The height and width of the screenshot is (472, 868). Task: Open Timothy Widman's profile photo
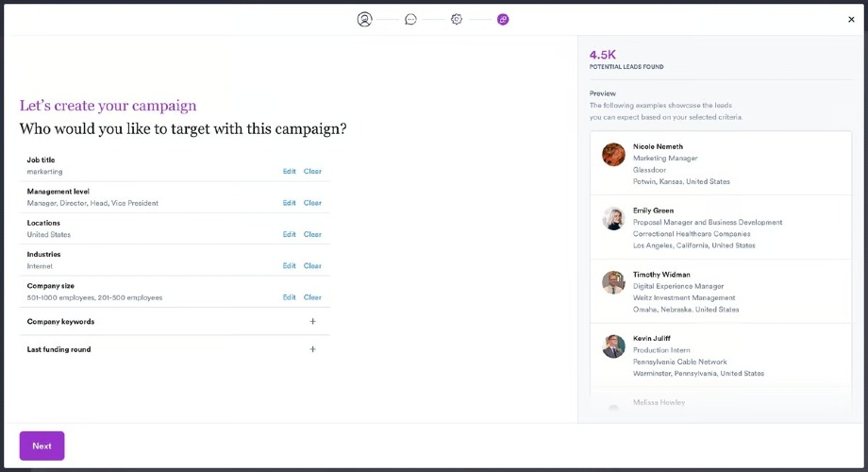(613, 282)
